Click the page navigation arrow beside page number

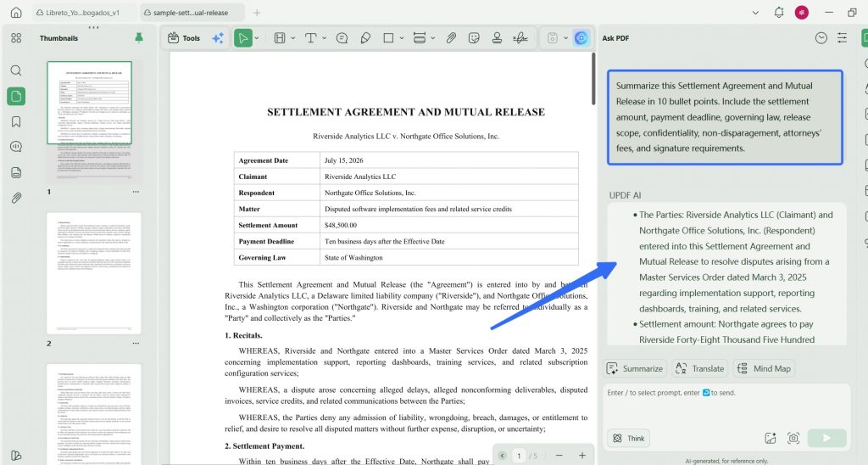point(502,456)
